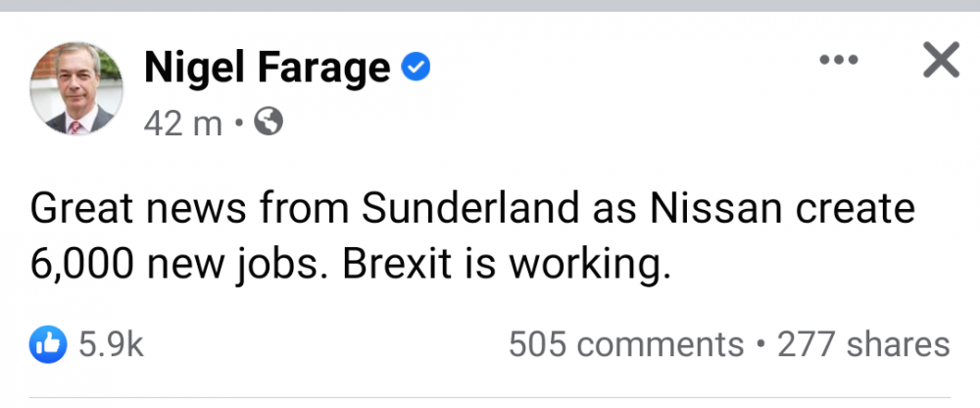Dismiss the post with the X icon
980x408 pixels.
(941, 62)
